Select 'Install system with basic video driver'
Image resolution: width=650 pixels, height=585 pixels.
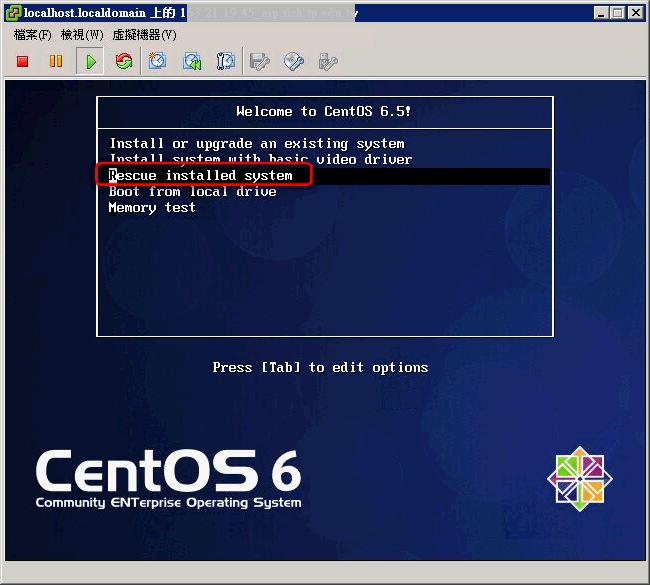coord(261,160)
